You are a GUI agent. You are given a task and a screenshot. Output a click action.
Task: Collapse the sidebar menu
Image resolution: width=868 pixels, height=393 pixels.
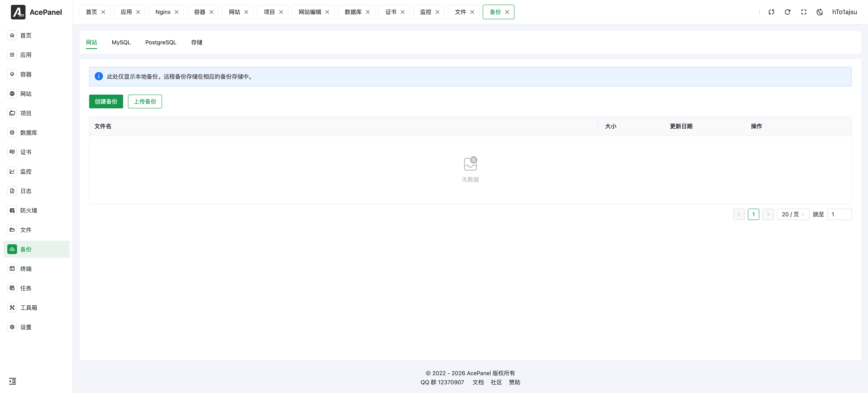coord(13,381)
